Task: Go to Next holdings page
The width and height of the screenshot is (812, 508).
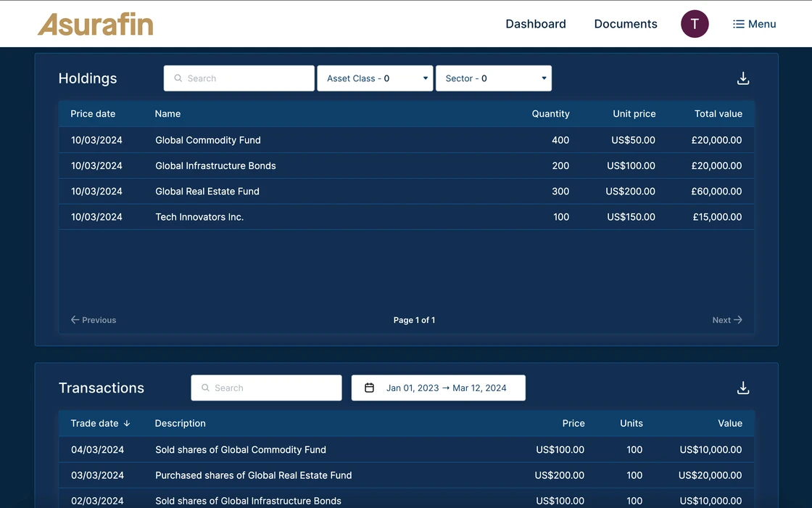Action: [x=727, y=320]
